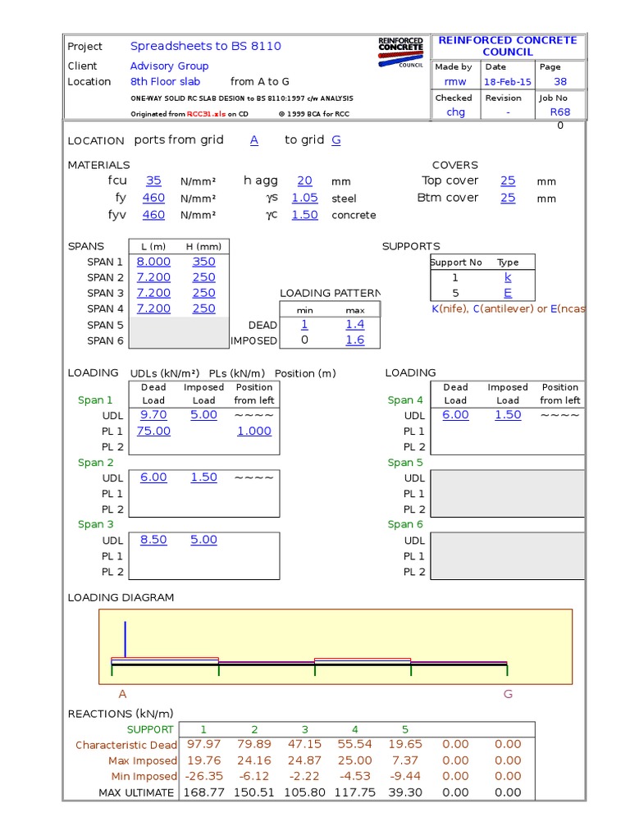The width and height of the screenshot is (630, 840).
Task: Click the Top cover value 25
Action: (508, 181)
